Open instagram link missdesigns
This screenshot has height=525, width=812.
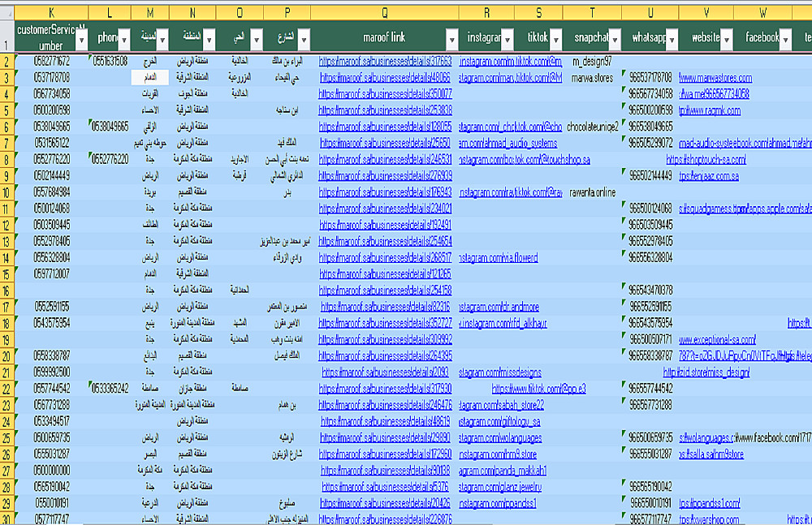(x=499, y=372)
